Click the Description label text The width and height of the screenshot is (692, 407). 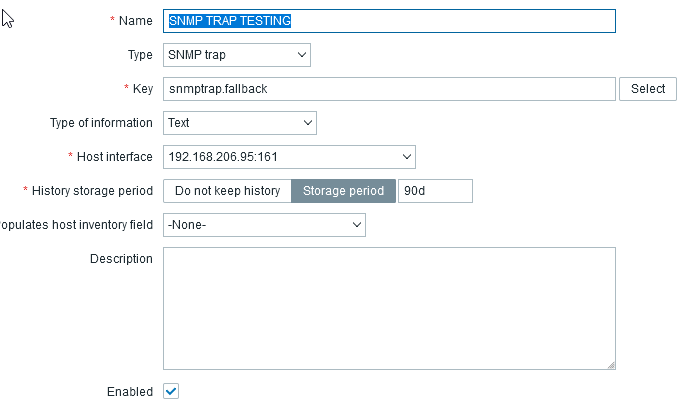click(x=121, y=259)
